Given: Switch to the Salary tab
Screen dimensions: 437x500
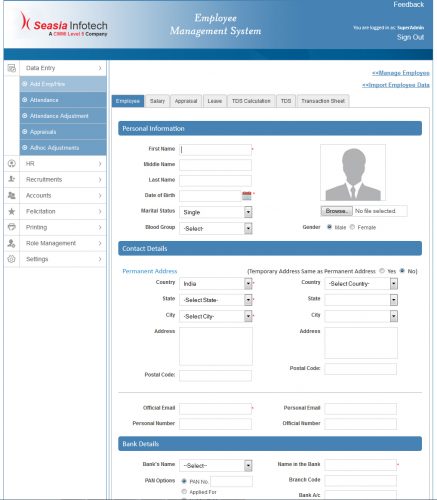Looking at the screenshot, I should tap(157, 101).
